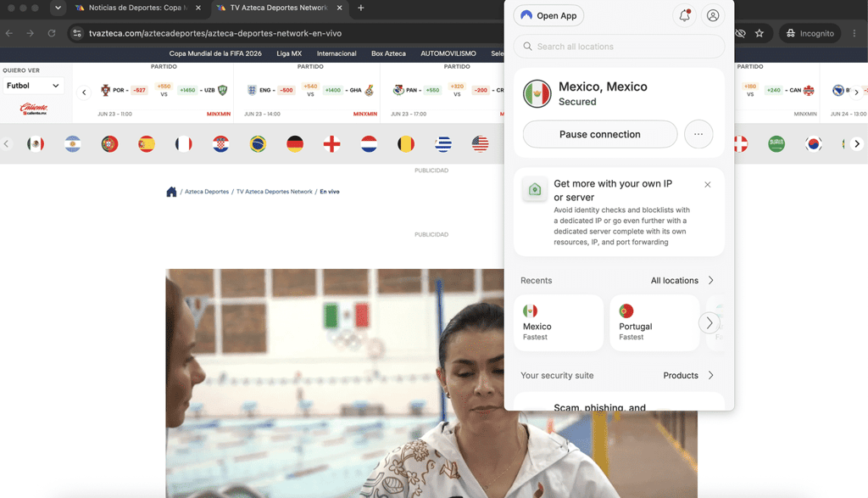Open Box Azteca menu item
868x498 pixels.
point(388,53)
